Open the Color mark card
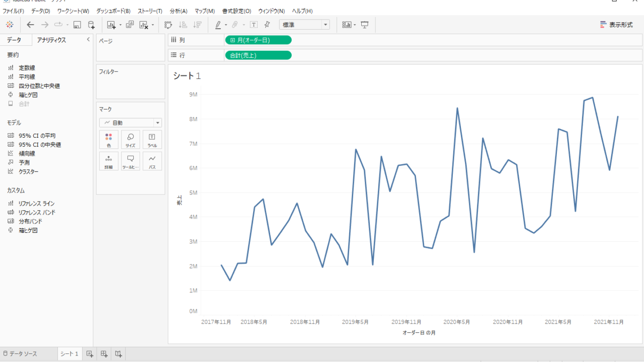This screenshot has height=362, width=644. point(109,140)
